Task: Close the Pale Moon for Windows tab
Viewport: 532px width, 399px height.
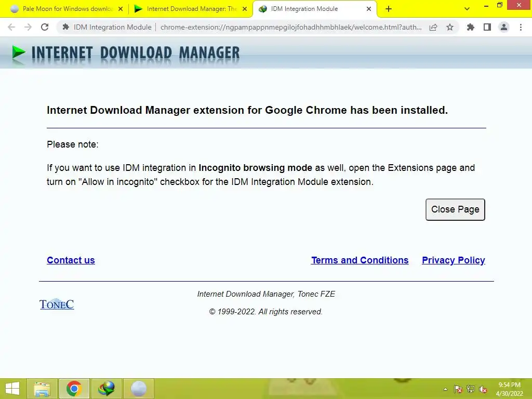Action: [x=121, y=9]
